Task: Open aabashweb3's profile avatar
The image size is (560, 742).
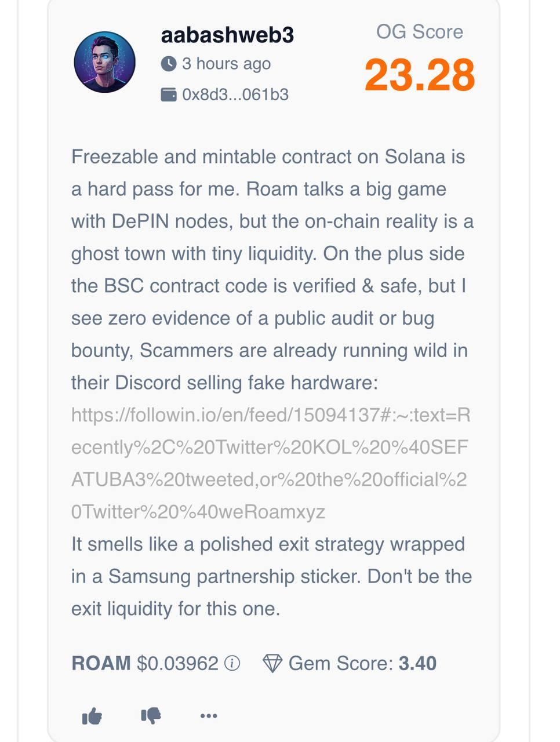Action: [x=105, y=62]
